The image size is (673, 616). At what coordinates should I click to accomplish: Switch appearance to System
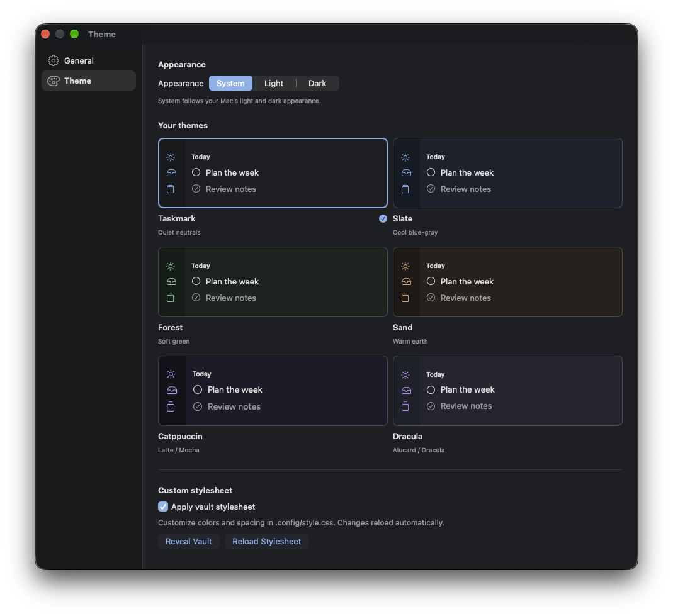point(230,83)
